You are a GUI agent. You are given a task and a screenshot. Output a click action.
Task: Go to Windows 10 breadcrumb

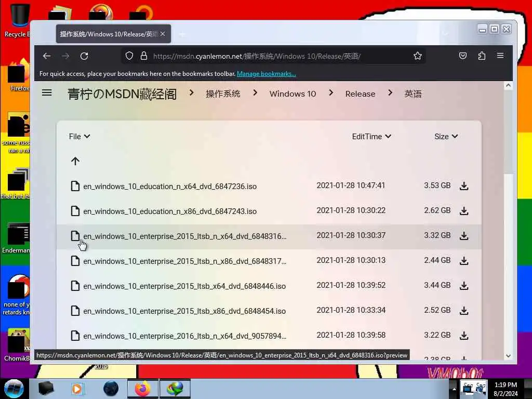(292, 94)
